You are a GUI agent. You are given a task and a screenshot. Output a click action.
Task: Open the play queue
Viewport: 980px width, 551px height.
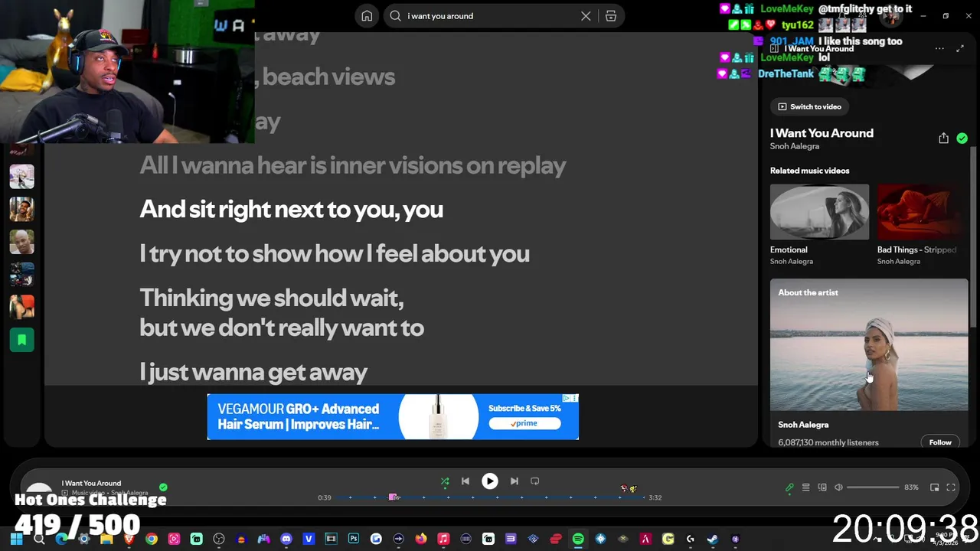click(x=805, y=487)
